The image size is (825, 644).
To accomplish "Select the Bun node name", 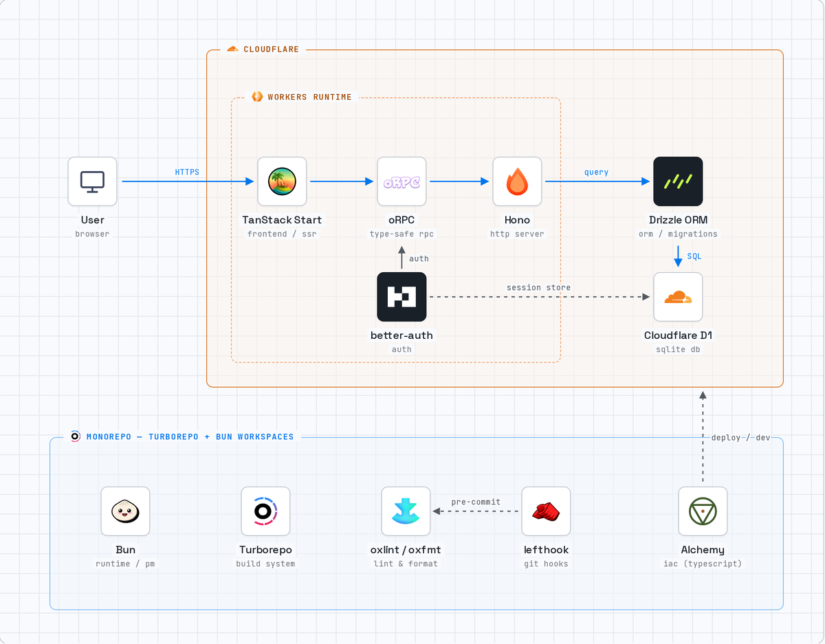I will (x=125, y=550).
